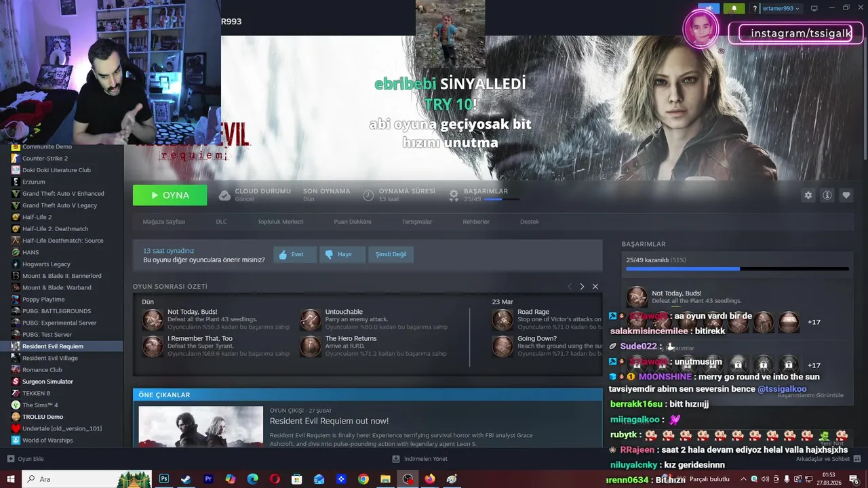Open Steam announcements megaphone icon
This screenshot has height=488, width=868.
[x=709, y=9]
